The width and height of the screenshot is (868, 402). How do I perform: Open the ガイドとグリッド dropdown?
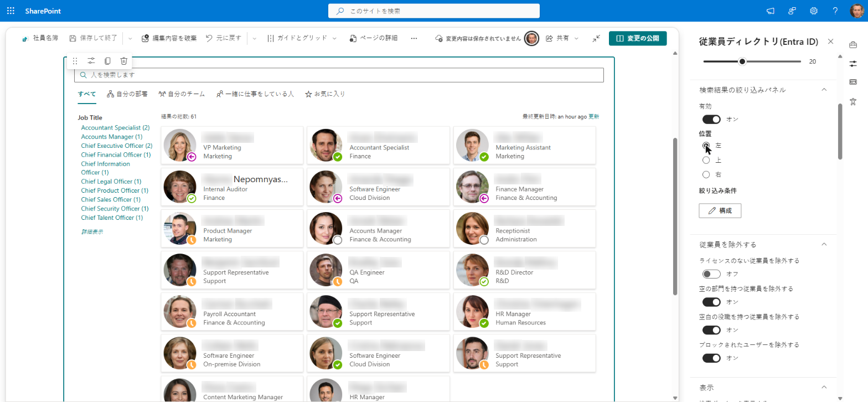coord(302,38)
